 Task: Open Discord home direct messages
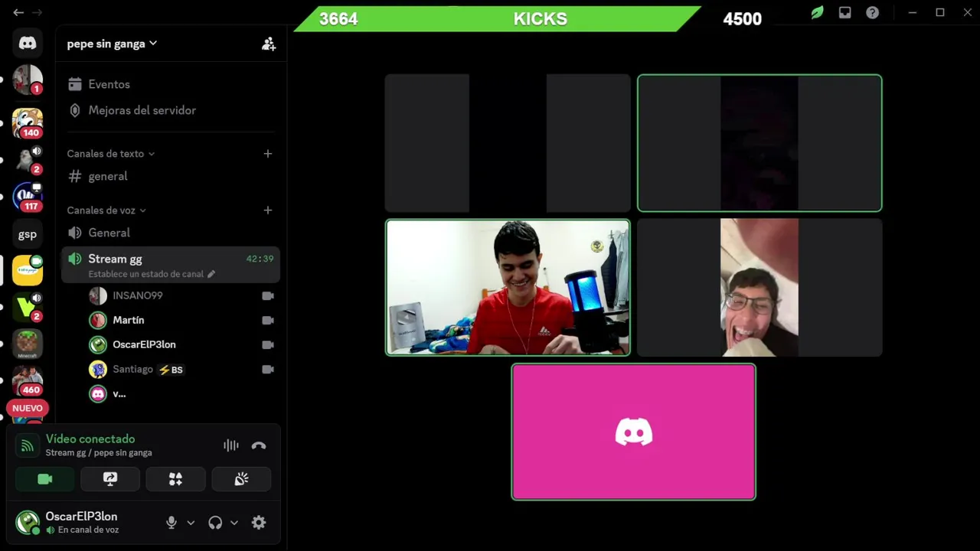[x=28, y=44]
